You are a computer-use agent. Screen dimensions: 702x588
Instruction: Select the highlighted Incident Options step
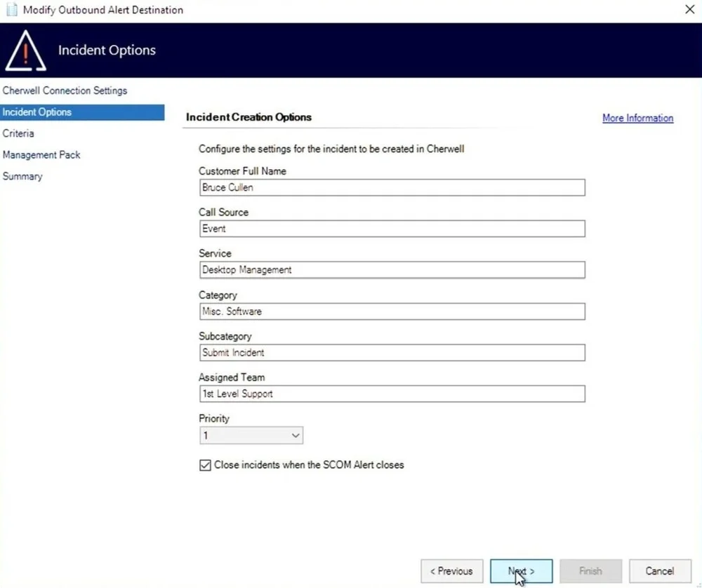click(82, 112)
